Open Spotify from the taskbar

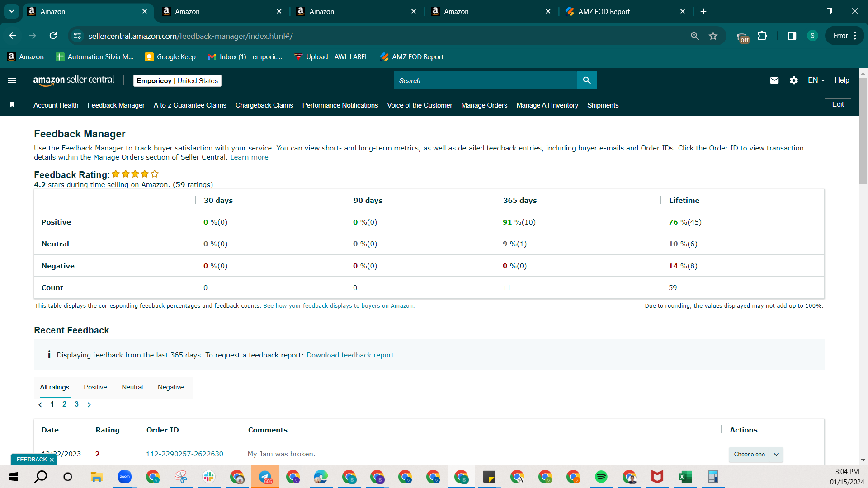(x=601, y=477)
